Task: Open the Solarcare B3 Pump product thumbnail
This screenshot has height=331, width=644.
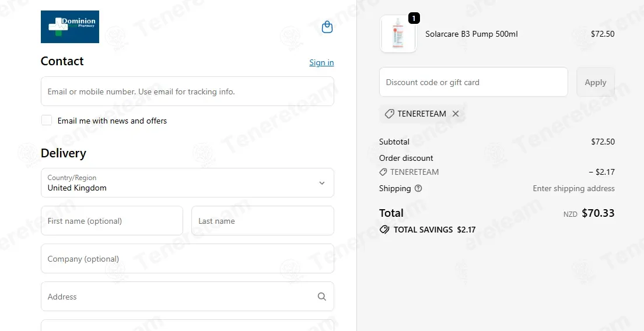Action: 398,34
